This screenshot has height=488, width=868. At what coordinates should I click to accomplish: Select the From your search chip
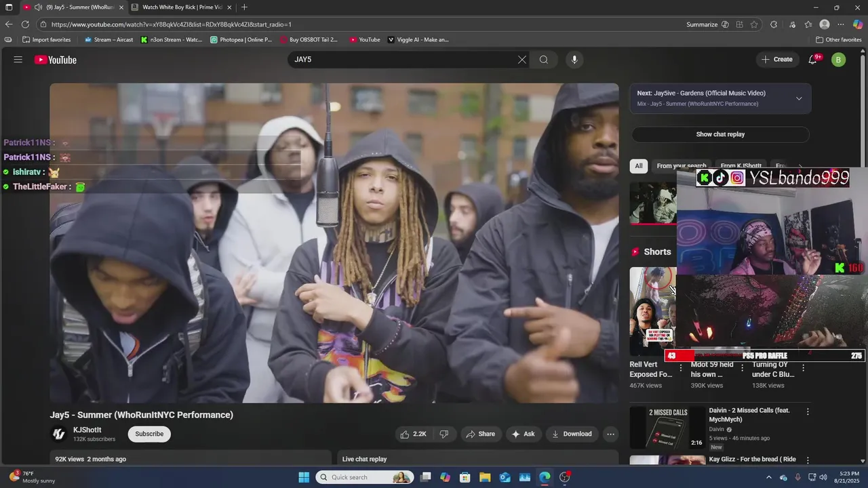(x=680, y=166)
